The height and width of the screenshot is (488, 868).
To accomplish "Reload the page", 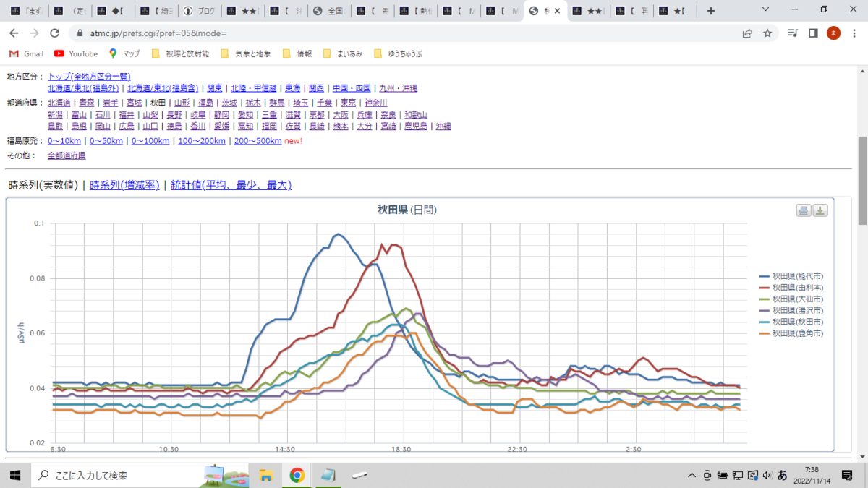I will tap(54, 33).
